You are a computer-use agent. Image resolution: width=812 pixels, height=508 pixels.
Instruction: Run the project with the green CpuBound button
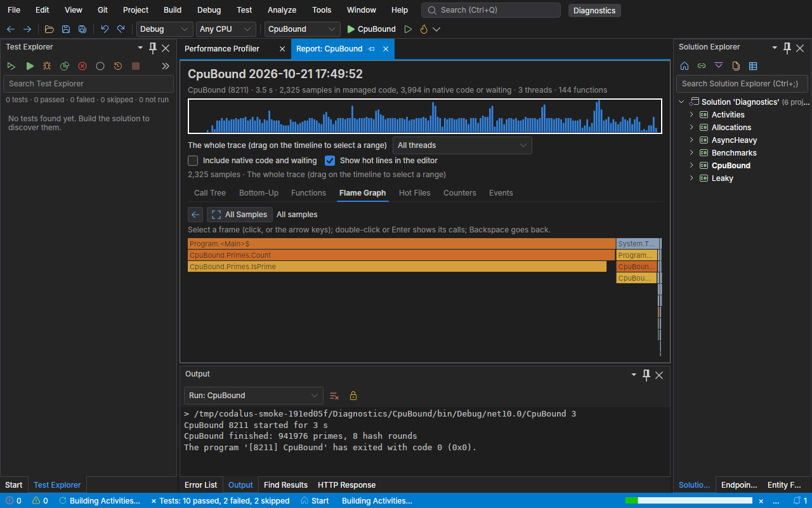coord(371,29)
